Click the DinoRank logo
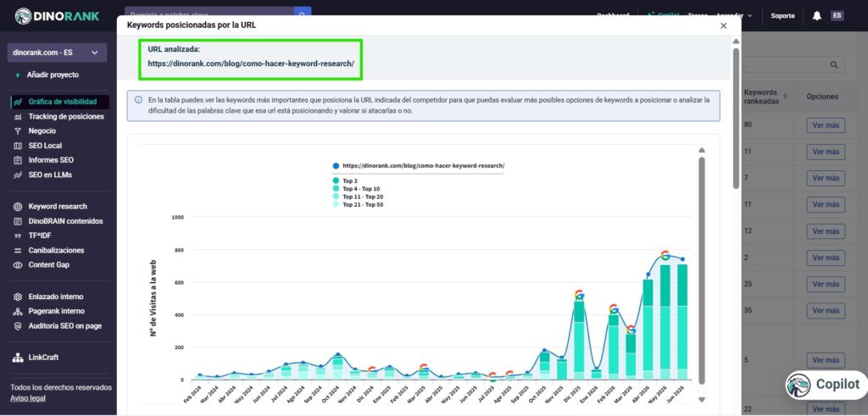 (x=57, y=15)
